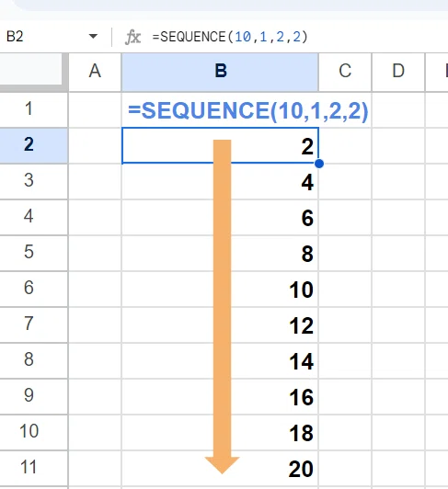Select row 10 header

(34, 432)
